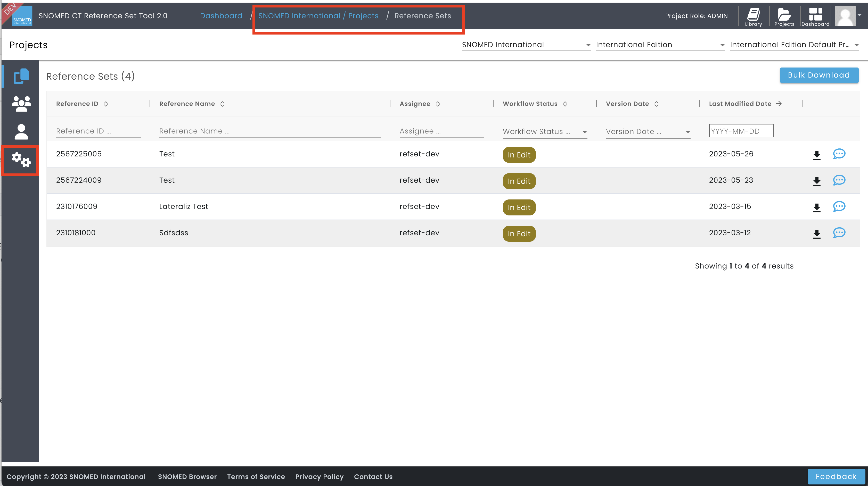The height and width of the screenshot is (486, 868).
Task: Expand the SNOMED International organization dropdown
Action: click(x=526, y=45)
